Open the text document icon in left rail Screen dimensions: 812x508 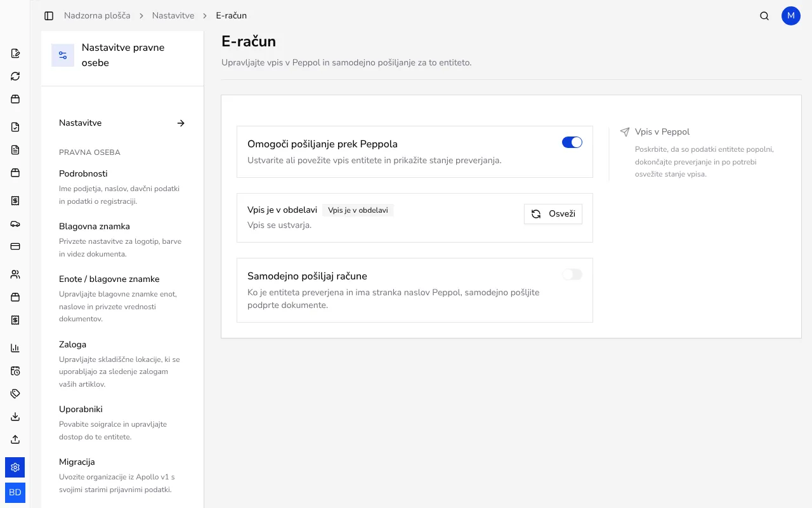15,150
